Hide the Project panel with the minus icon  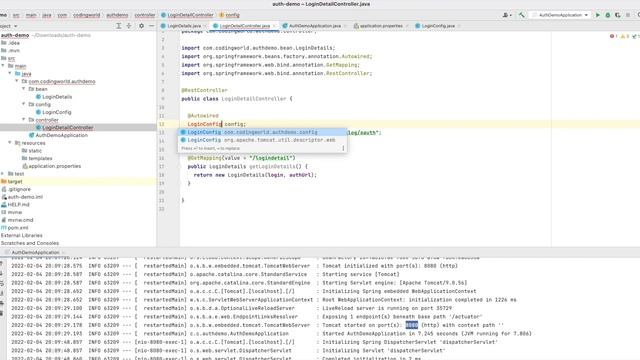(x=151, y=26)
